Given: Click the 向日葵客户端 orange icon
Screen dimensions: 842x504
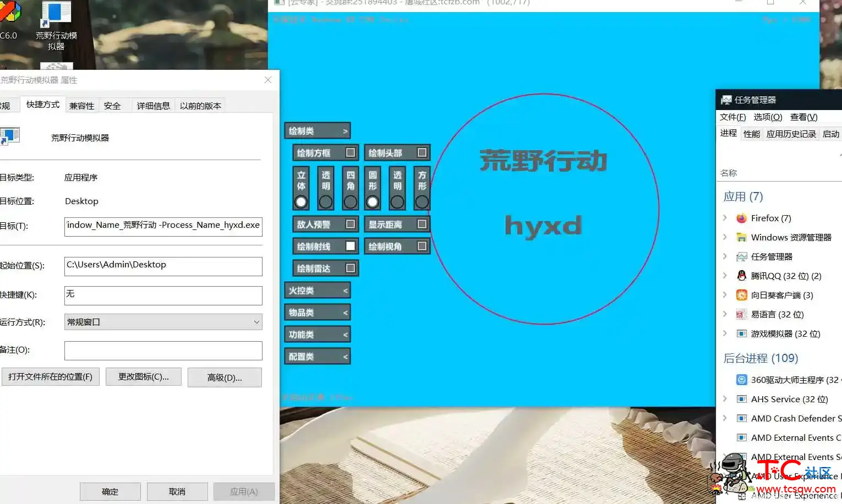Looking at the screenshot, I should [742, 295].
